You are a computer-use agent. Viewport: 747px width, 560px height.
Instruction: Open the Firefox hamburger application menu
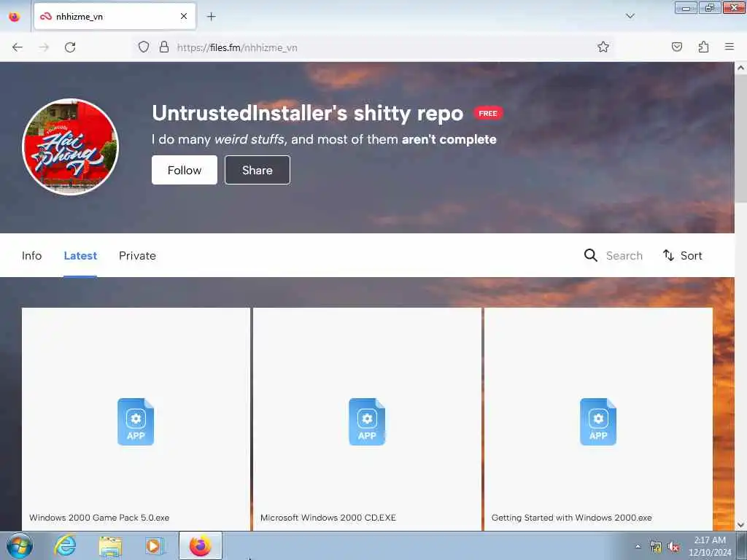tap(729, 47)
